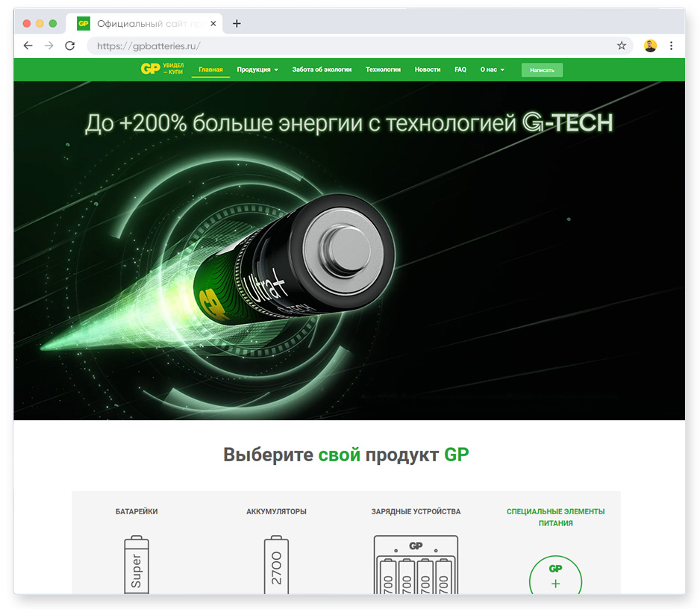Screen dimensions: 700x609
Task: Open the FAQ menu item
Action: click(460, 69)
